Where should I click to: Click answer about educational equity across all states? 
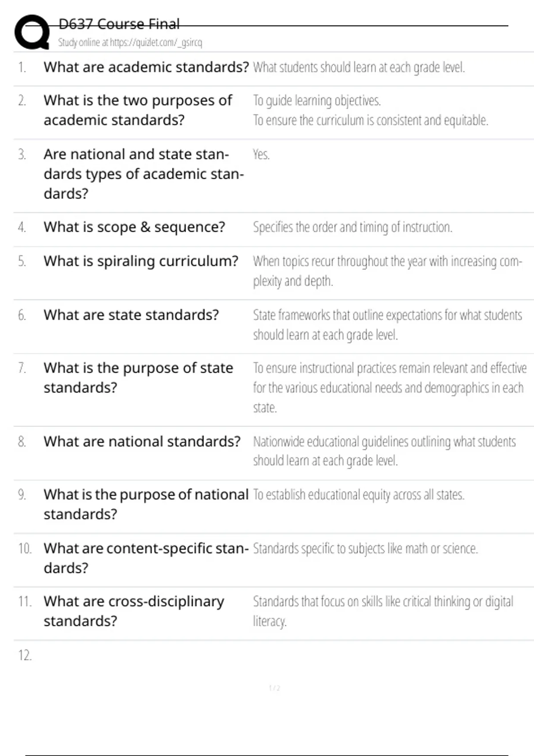359,495
